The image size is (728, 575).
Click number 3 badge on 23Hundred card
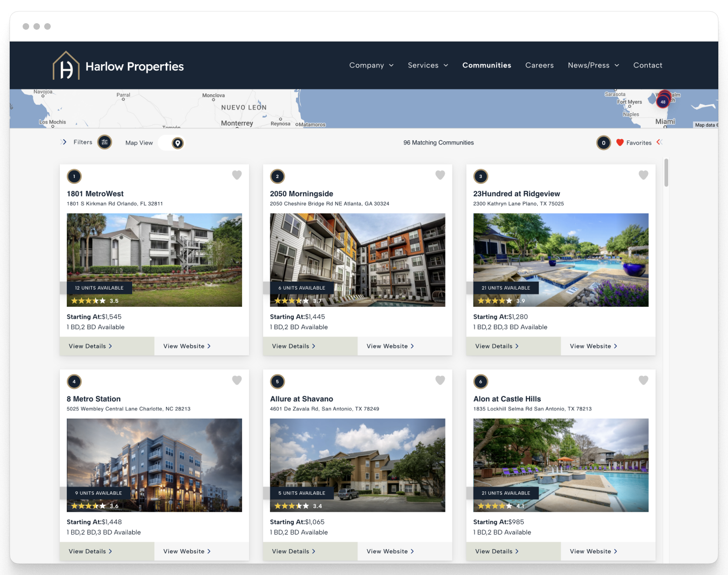(x=480, y=176)
